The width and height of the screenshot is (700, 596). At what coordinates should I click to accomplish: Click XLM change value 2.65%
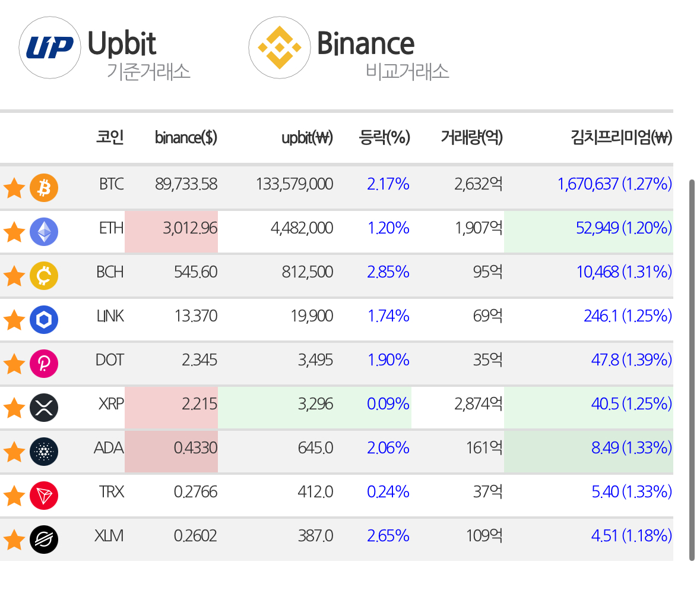click(x=388, y=536)
